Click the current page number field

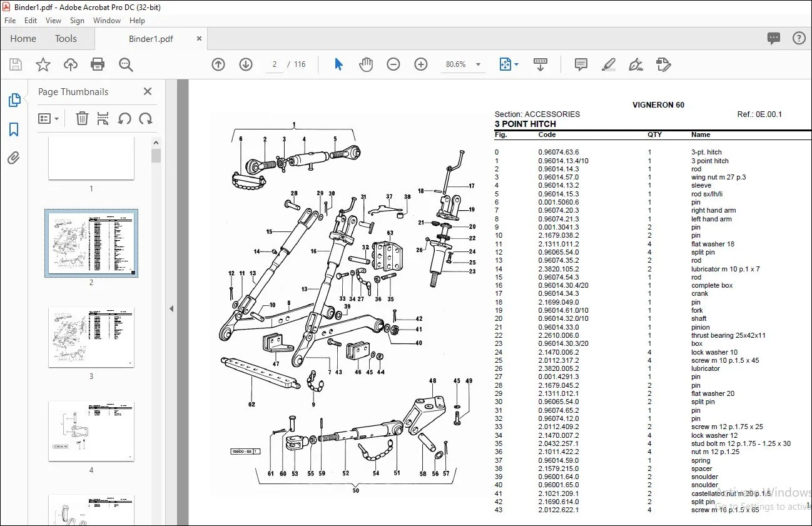(275, 64)
